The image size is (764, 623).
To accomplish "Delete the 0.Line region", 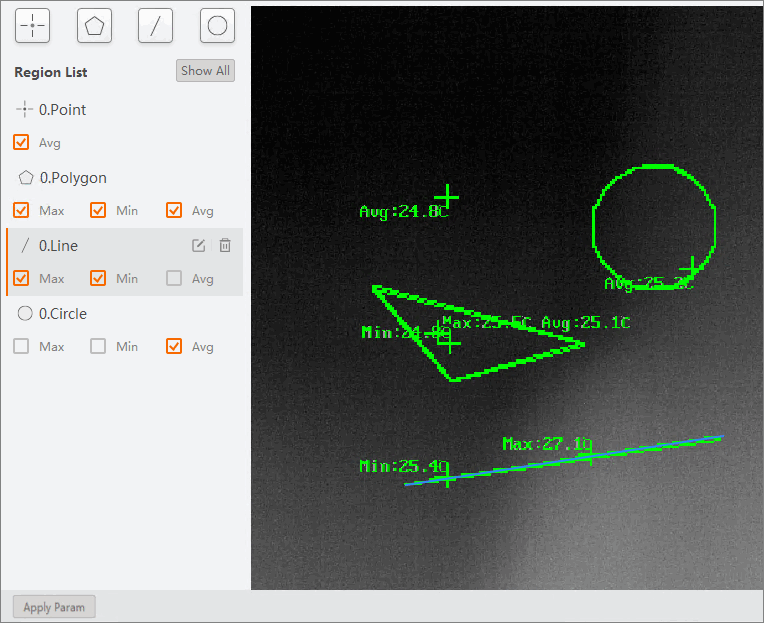I will pos(225,246).
